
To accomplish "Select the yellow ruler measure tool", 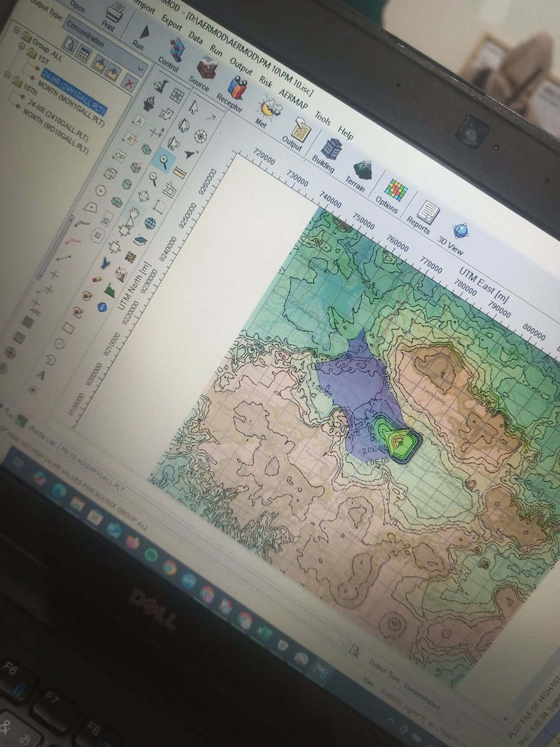I will (x=179, y=172).
